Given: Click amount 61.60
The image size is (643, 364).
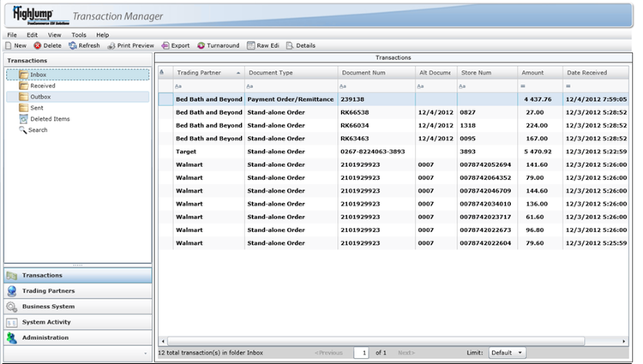Looking at the screenshot, I should pyautogui.click(x=535, y=217).
